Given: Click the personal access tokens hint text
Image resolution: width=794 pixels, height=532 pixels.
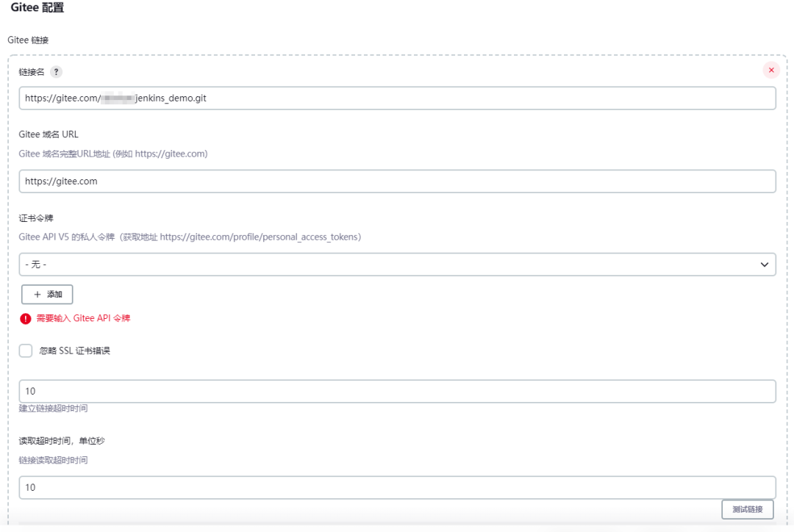Looking at the screenshot, I should pyautogui.click(x=190, y=237).
